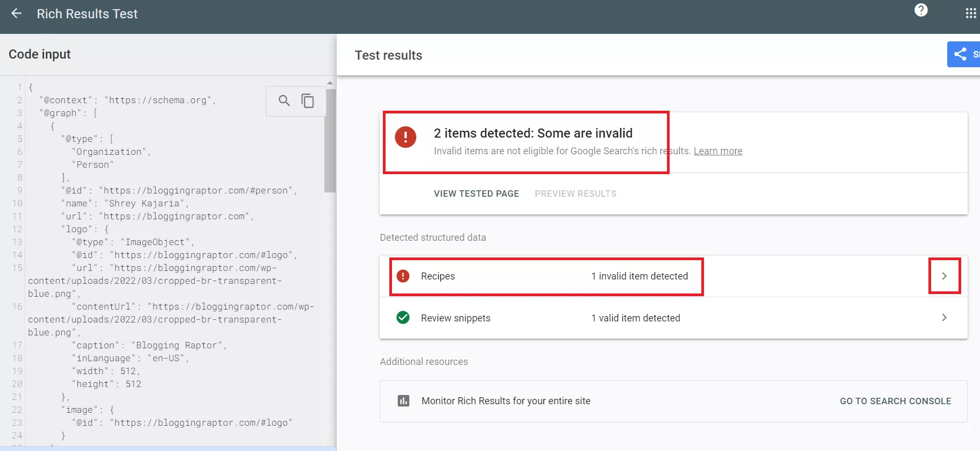Click PREVIEW RESULTS
980x451 pixels.
[x=576, y=194]
